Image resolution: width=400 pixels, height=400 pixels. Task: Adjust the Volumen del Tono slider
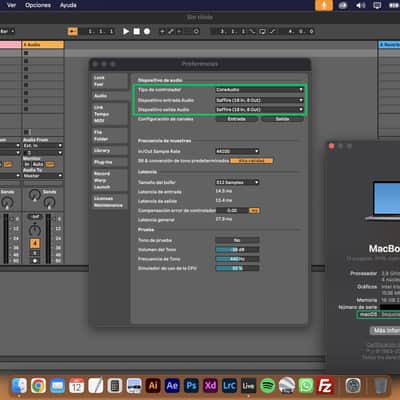(237, 250)
